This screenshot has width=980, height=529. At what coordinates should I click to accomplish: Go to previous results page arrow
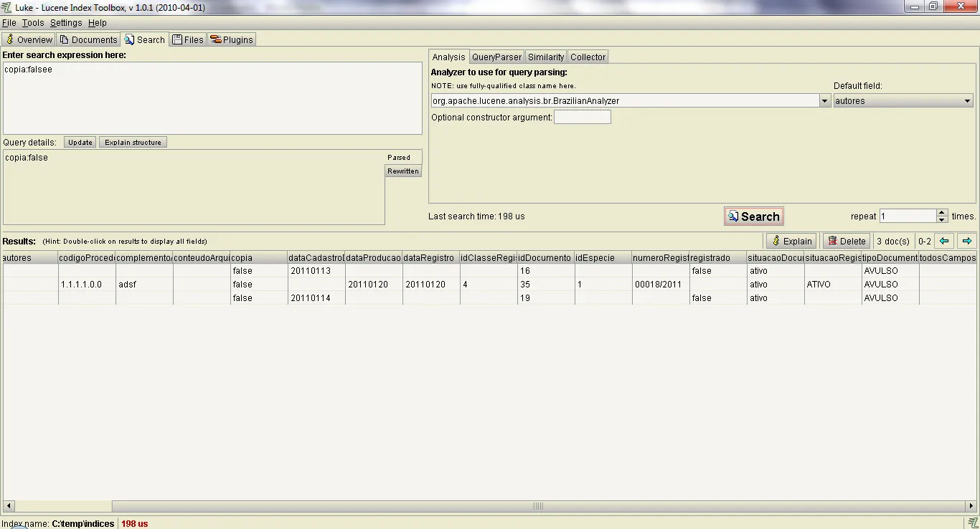click(944, 241)
